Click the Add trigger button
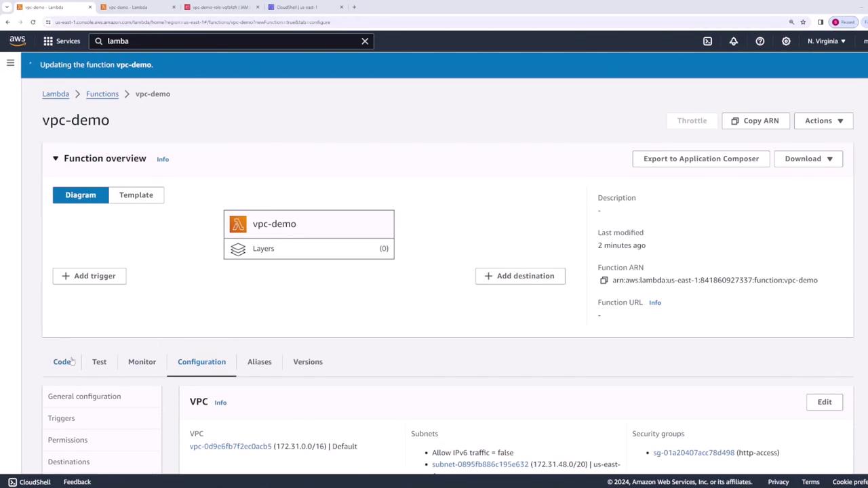 pos(90,276)
